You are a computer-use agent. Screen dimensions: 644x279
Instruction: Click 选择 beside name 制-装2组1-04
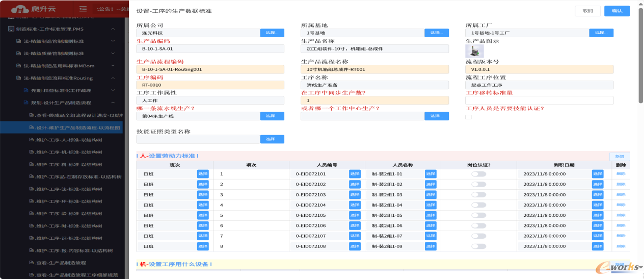point(431,205)
